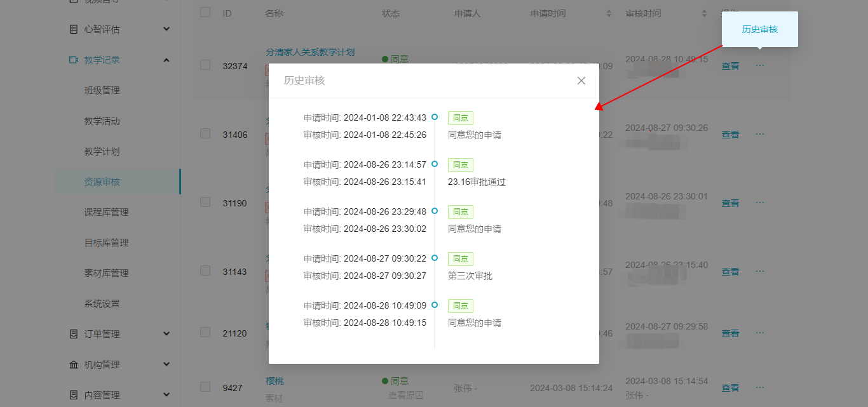Click 查看 for row 9427
The width and height of the screenshot is (868, 407).
tap(730, 388)
